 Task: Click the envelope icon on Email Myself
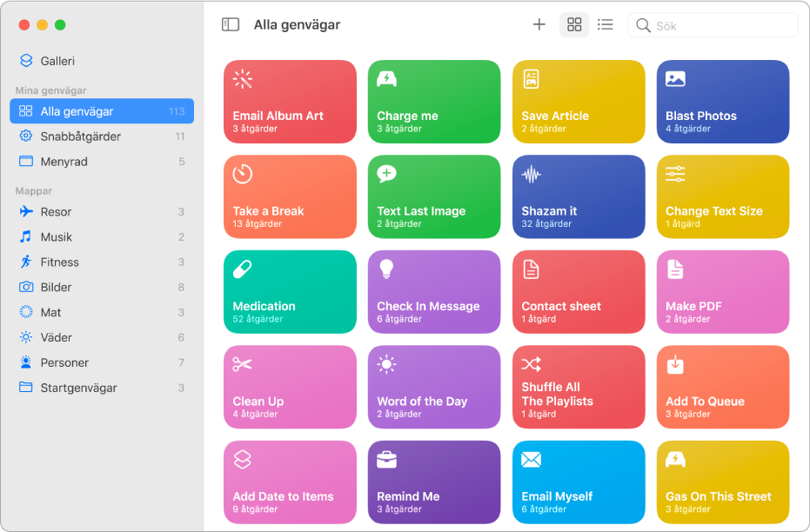coord(531,461)
